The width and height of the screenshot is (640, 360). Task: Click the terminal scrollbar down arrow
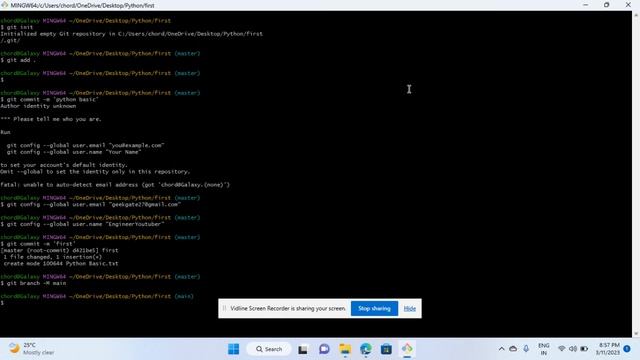coord(636,334)
